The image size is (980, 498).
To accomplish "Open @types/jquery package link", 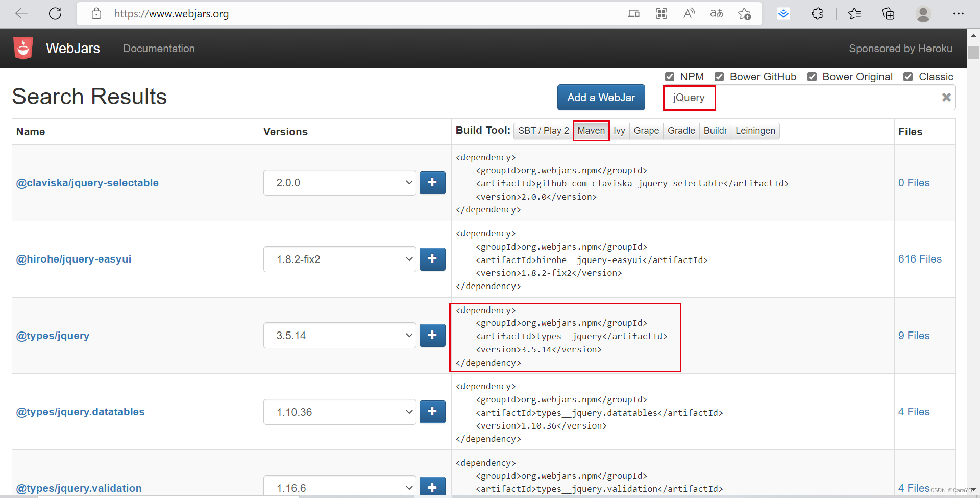I will pyautogui.click(x=53, y=336).
